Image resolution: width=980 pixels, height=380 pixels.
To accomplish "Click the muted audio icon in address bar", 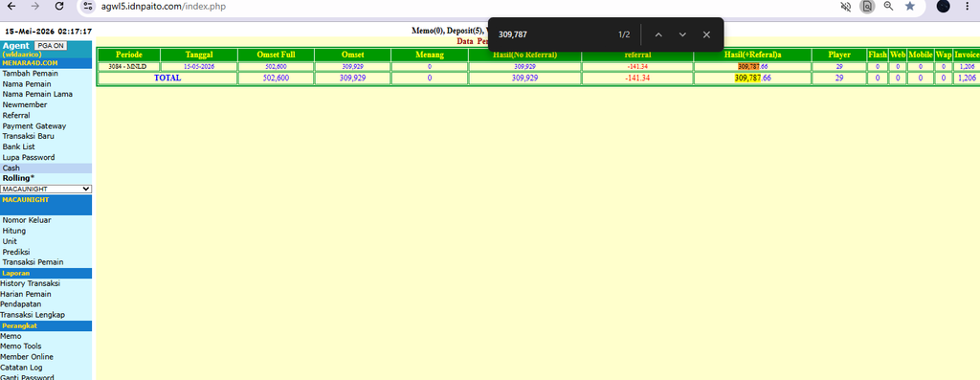I will pos(846,7).
